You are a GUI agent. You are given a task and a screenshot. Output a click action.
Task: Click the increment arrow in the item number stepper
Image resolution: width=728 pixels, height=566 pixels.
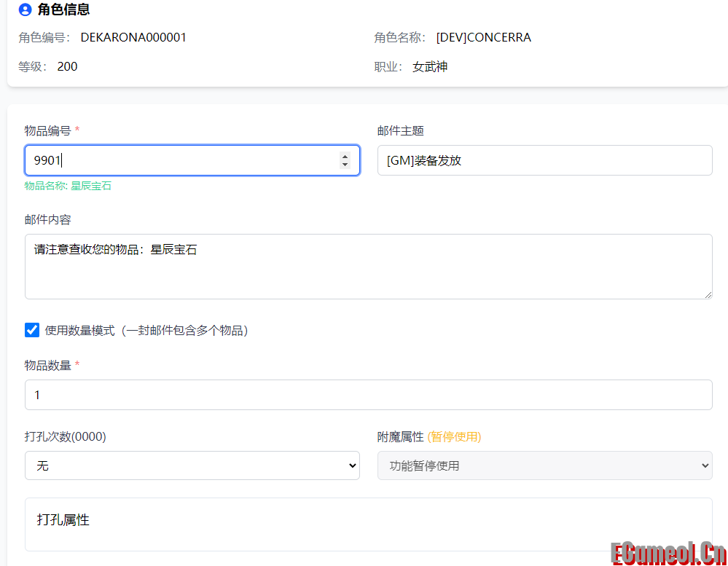coord(345,155)
